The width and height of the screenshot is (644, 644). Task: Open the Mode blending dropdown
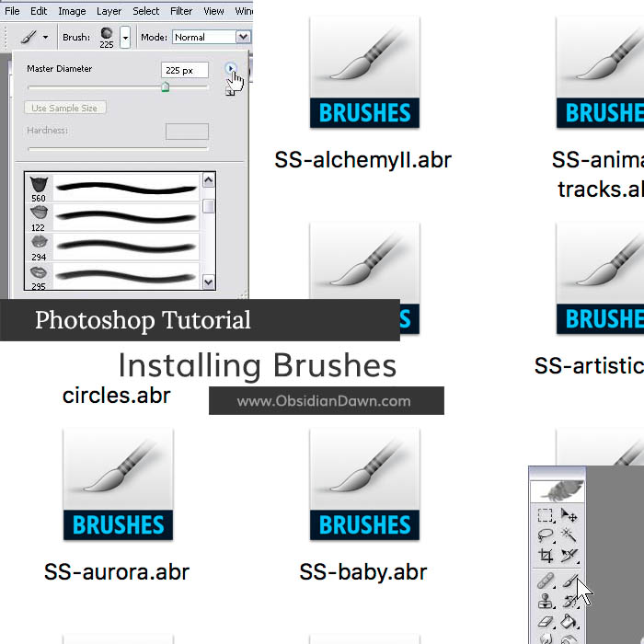point(243,37)
